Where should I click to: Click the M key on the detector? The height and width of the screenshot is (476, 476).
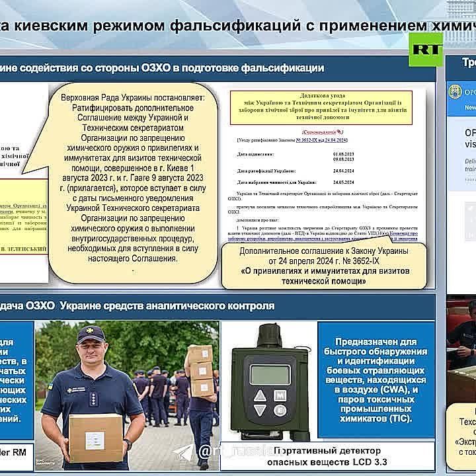point(280,395)
